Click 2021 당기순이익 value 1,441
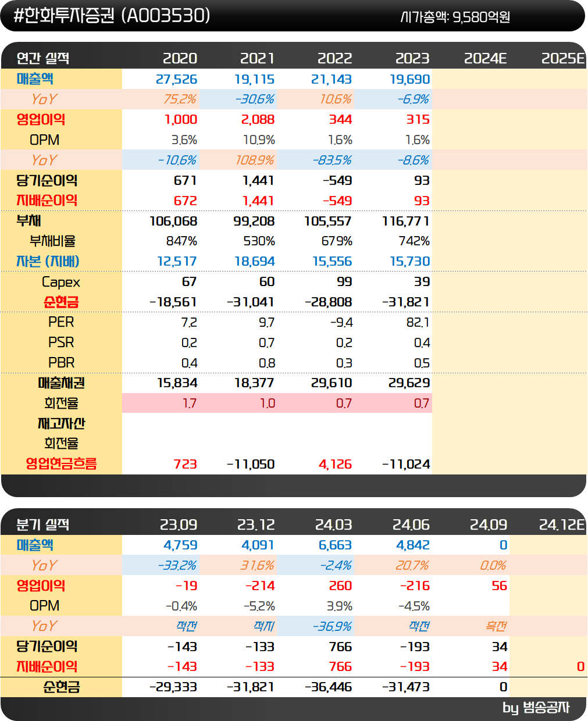588x721 pixels. [x=258, y=180]
